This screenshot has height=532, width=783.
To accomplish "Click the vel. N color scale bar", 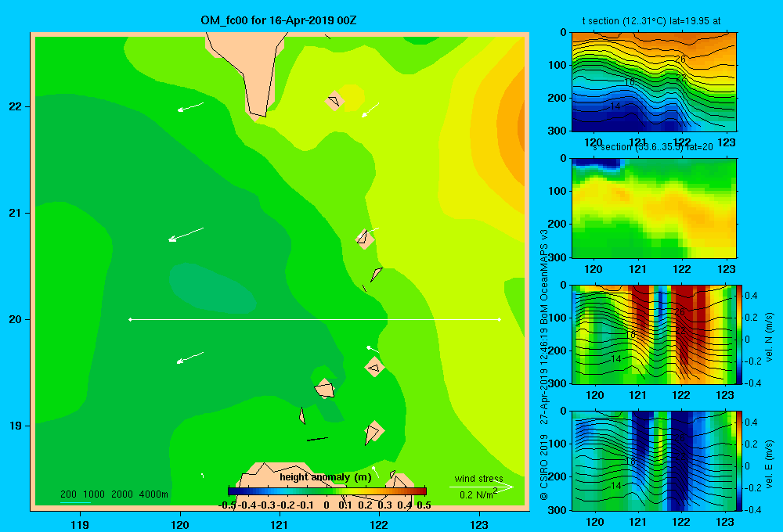I will coord(740,334).
